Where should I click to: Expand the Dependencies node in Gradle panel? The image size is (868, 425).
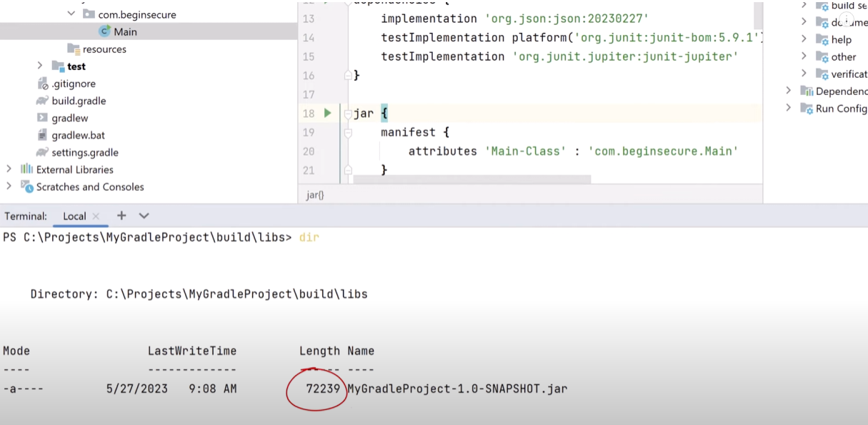(788, 91)
